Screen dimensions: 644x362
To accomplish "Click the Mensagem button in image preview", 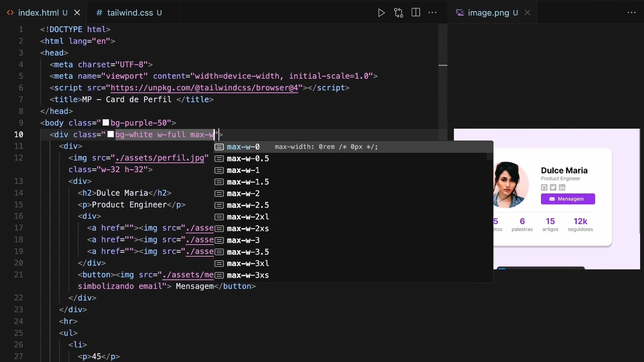I will (568, 199).
